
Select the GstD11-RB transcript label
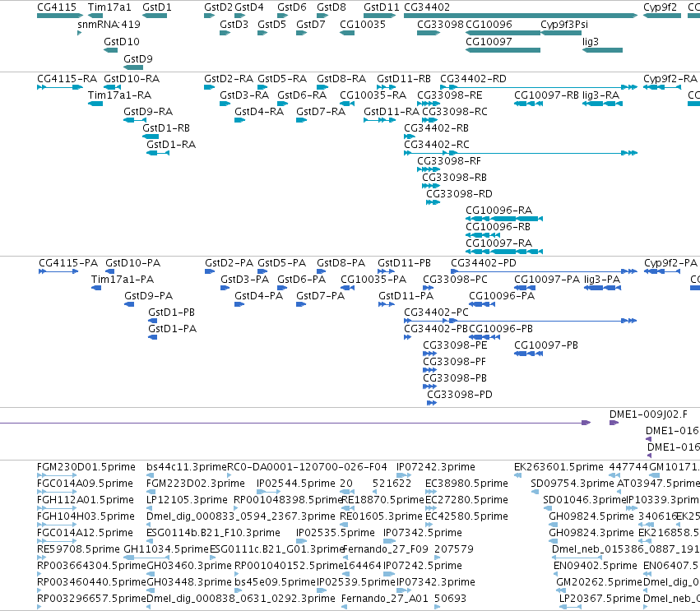coord(404,79)
